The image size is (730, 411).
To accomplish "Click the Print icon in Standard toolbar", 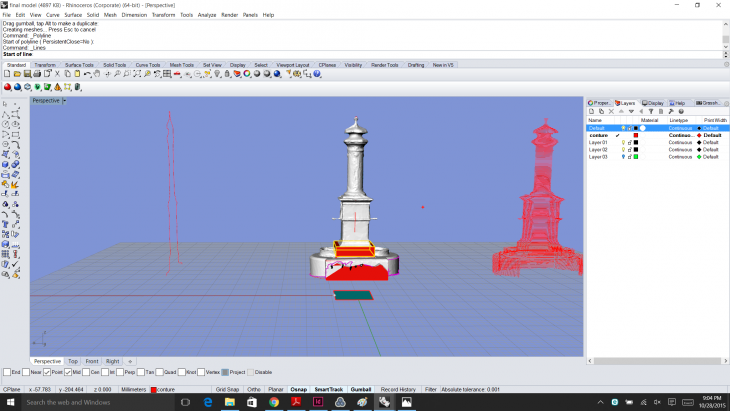I will point(37,74).
